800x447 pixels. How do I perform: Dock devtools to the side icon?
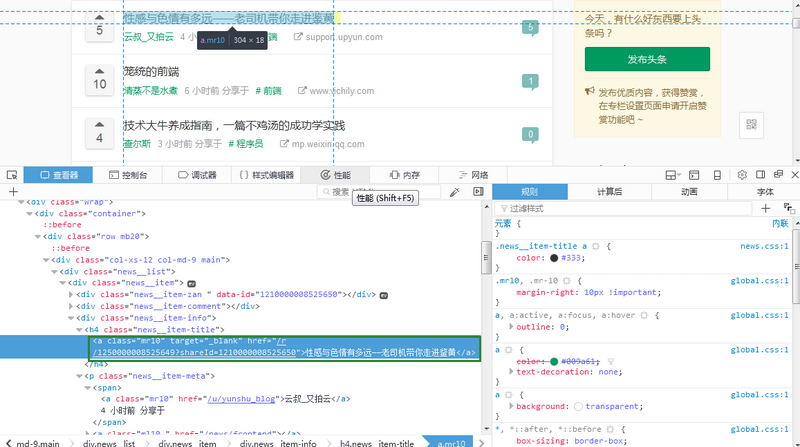coord(760,175)
